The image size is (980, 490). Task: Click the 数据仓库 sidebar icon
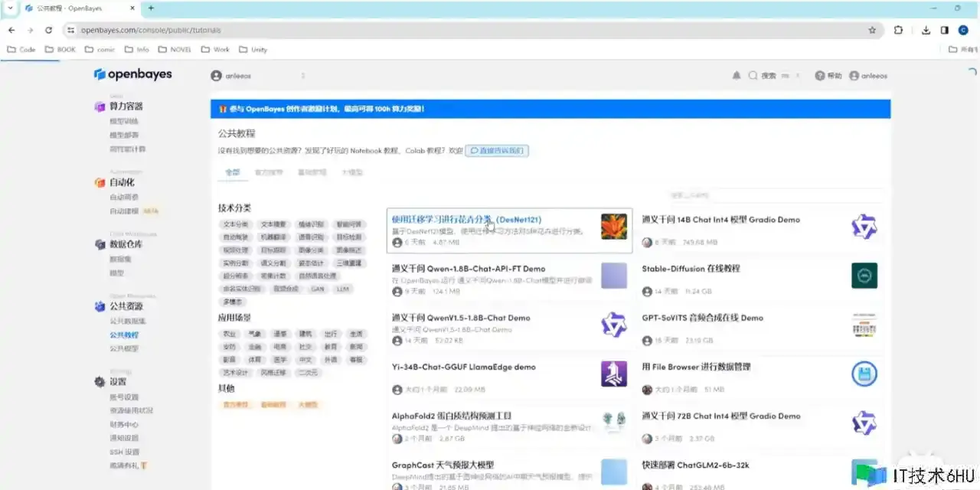click(100, 245)
